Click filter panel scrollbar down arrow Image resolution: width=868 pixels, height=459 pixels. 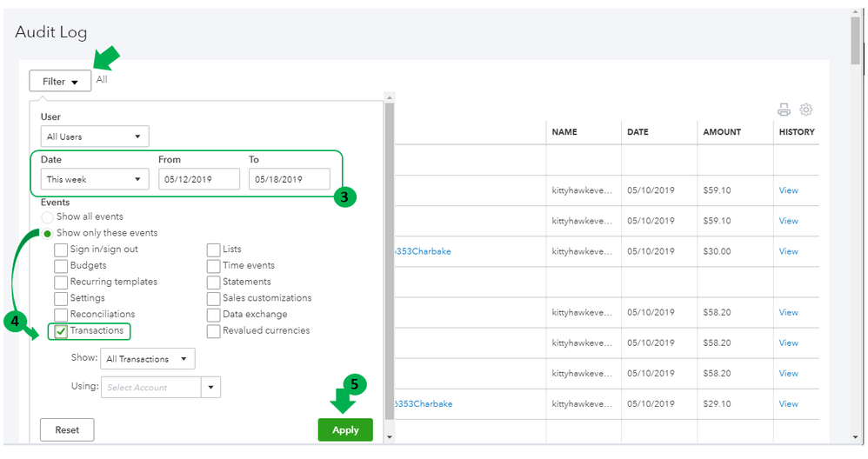coord(389,437)
